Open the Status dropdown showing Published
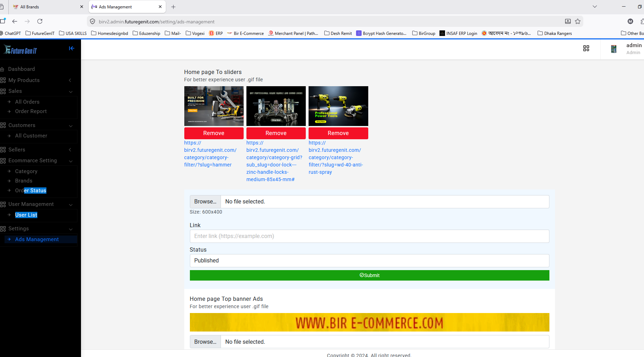This screenshot has width=644, height=357. 369,261
